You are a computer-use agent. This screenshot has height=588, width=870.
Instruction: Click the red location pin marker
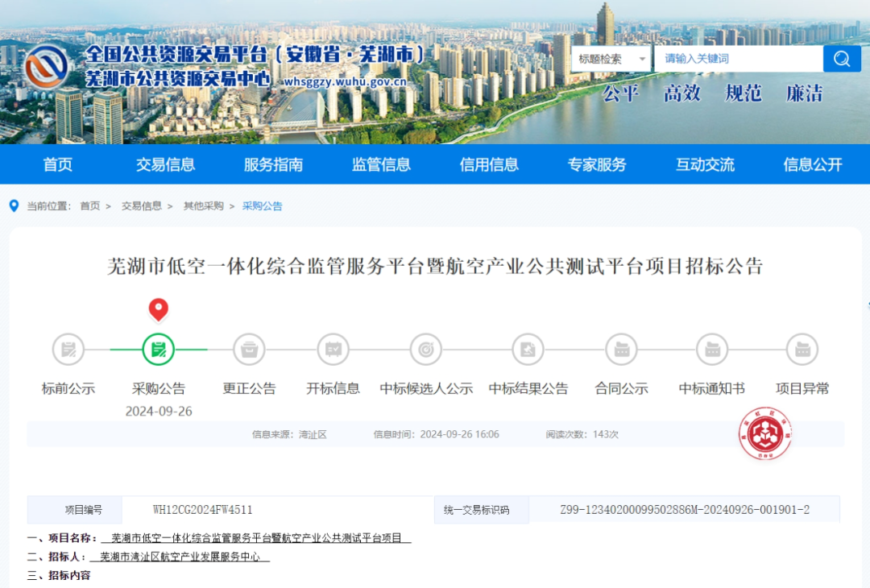[159, 309]
